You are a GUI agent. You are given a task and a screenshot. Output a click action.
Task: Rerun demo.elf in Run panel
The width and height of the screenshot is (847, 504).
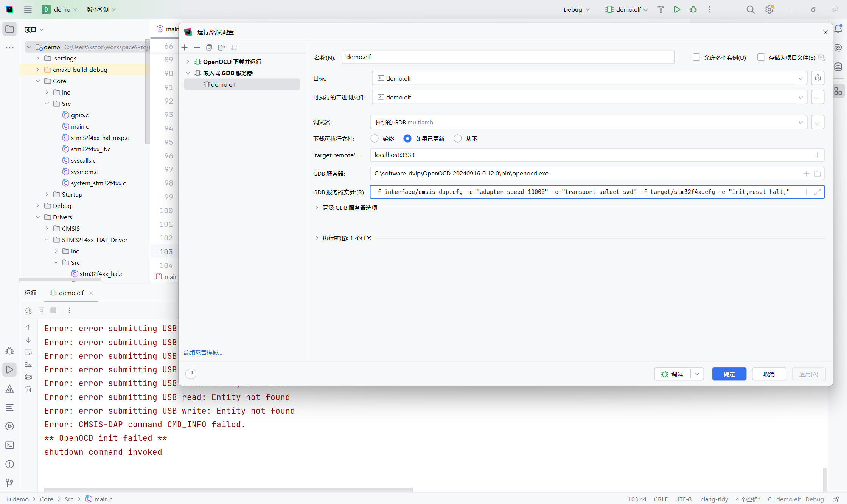click(29, 310)
